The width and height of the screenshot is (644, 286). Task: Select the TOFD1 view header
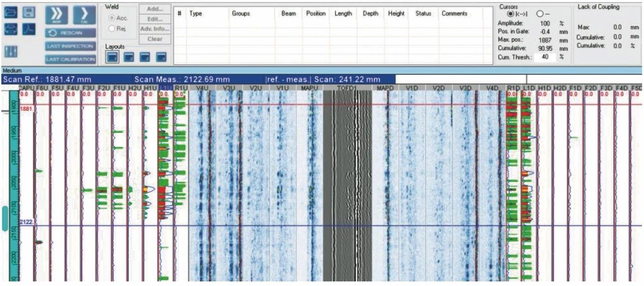point(347,88)
